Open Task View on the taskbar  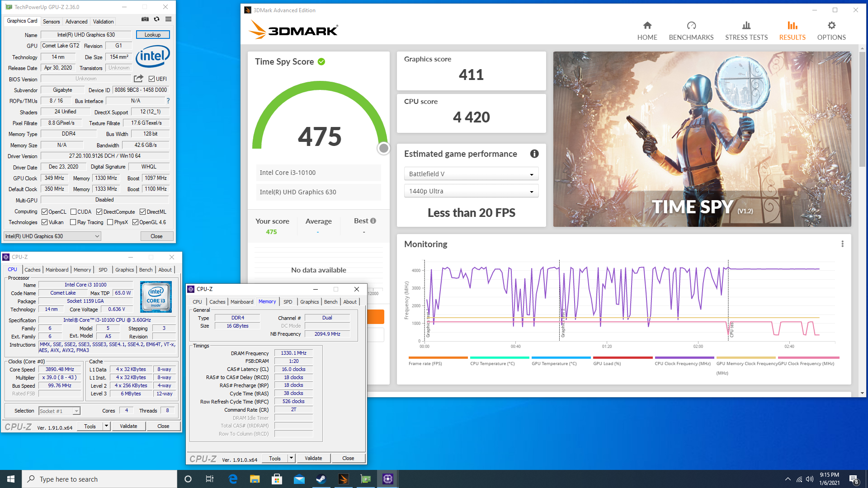[x=210, y=479]
